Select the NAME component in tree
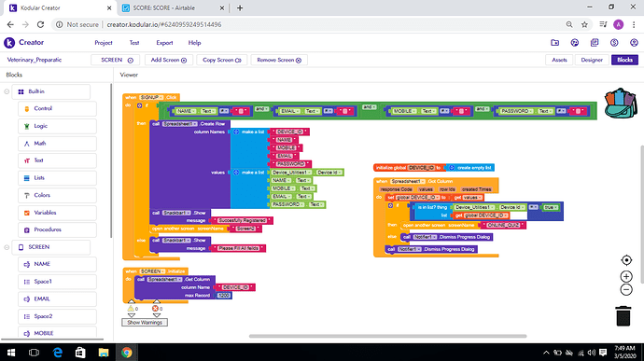 (x=57, y=264)
